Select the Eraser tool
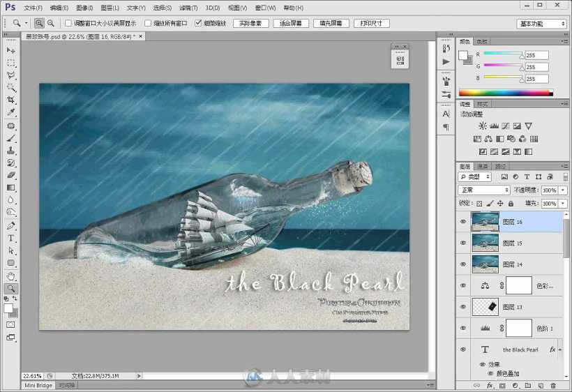Viewport: 572px width, 392px height. coord(11,175)
